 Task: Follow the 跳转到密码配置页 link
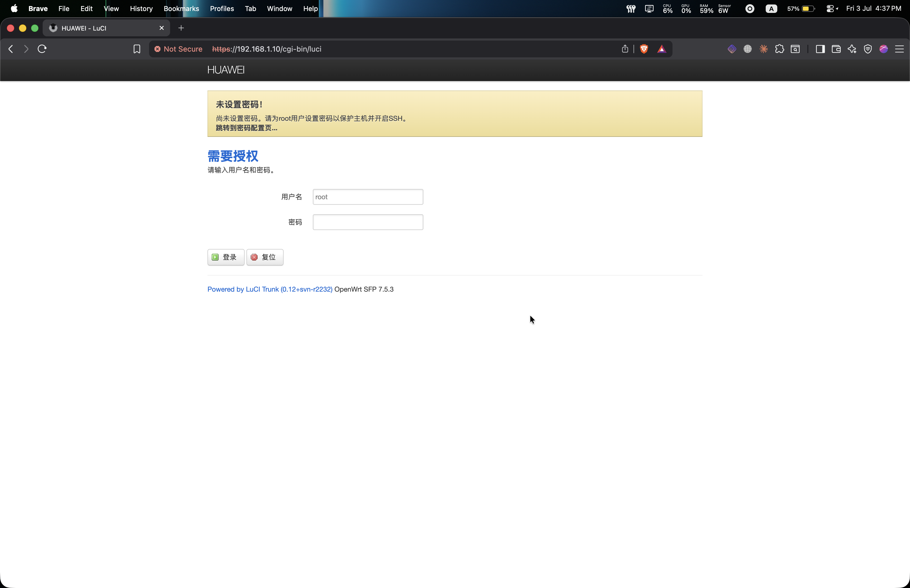pyautogui.click(x=247, y=128)
